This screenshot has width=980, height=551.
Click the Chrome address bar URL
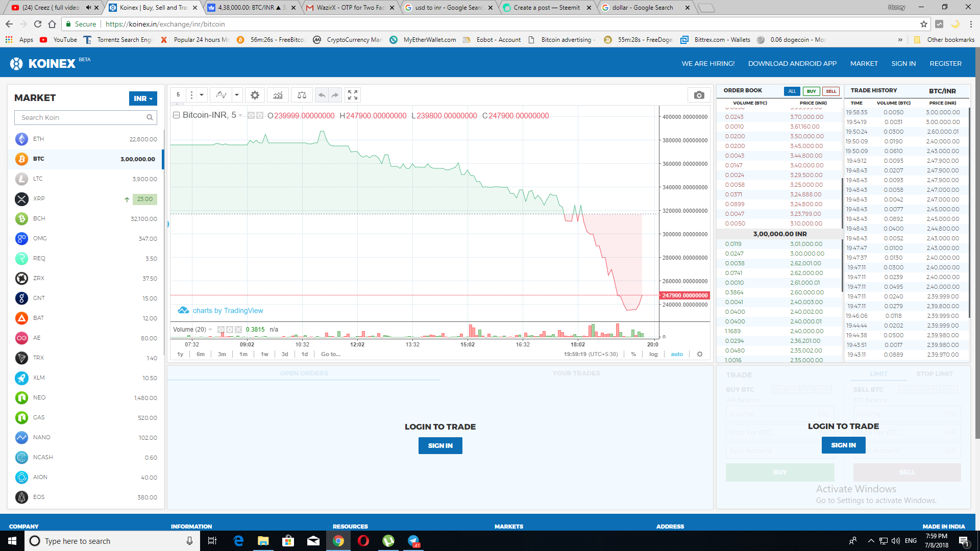(165, 24)
